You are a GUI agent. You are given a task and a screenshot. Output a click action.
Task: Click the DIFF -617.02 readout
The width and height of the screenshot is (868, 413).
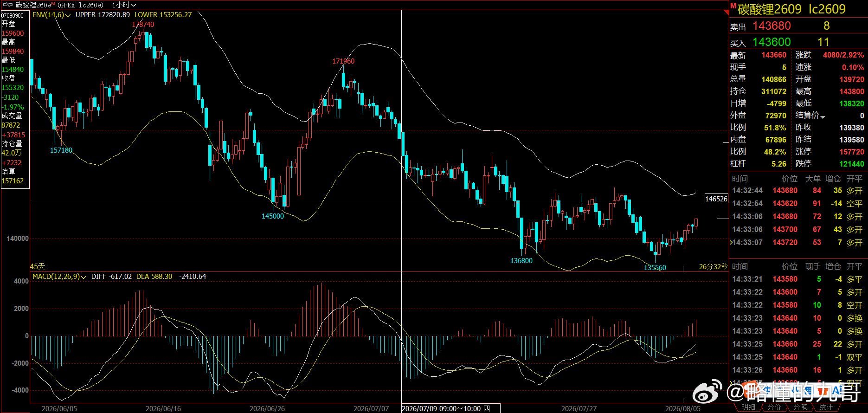[x=111, y=277]
